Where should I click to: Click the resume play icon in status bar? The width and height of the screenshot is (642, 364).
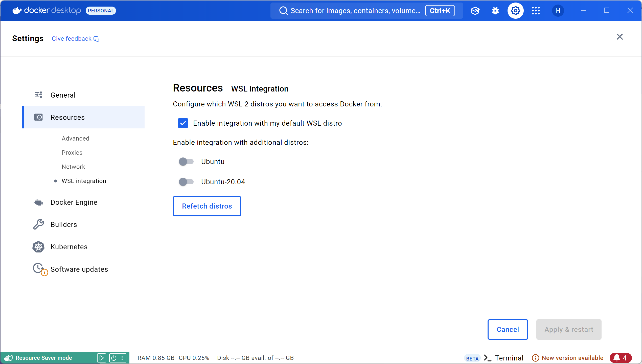coord(101,358)
